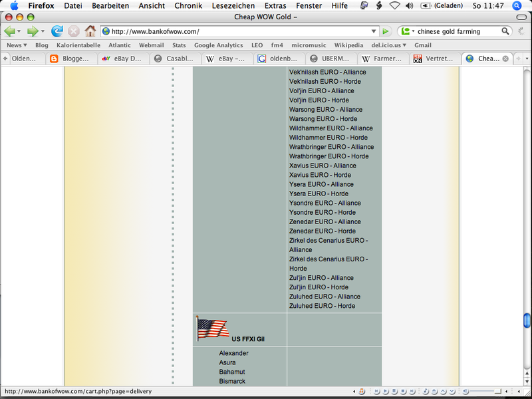Viewport: 532px width, 399px height.
Task: Open the Google Analytics bookmark
Action: [x=219, y=45]
